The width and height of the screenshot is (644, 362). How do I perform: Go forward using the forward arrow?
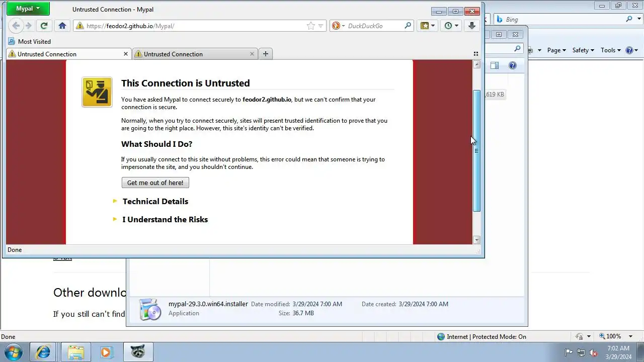(x=29, y=26)
